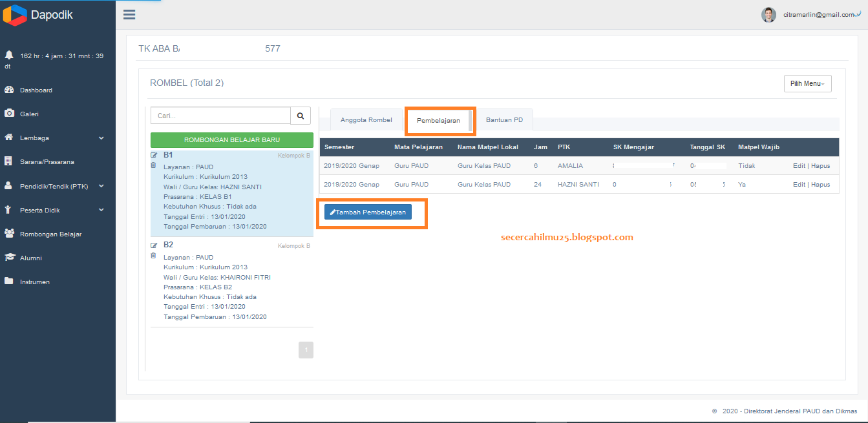Click the Dashboard gauge icon

[x=9, y=90]
